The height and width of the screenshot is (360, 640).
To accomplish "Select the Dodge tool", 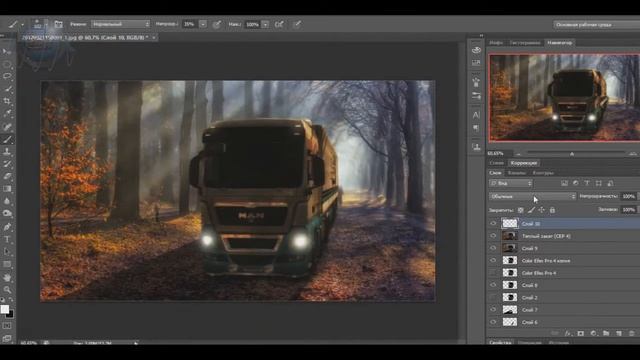I will [7, 213].
